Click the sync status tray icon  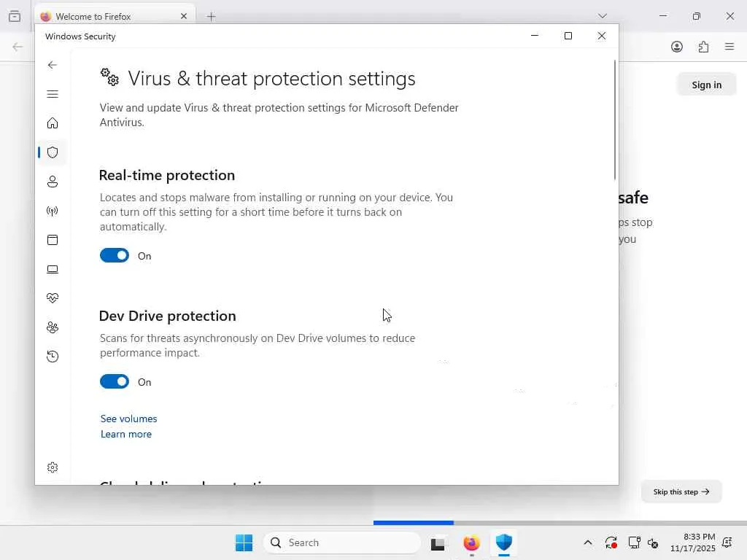point(611,542)
